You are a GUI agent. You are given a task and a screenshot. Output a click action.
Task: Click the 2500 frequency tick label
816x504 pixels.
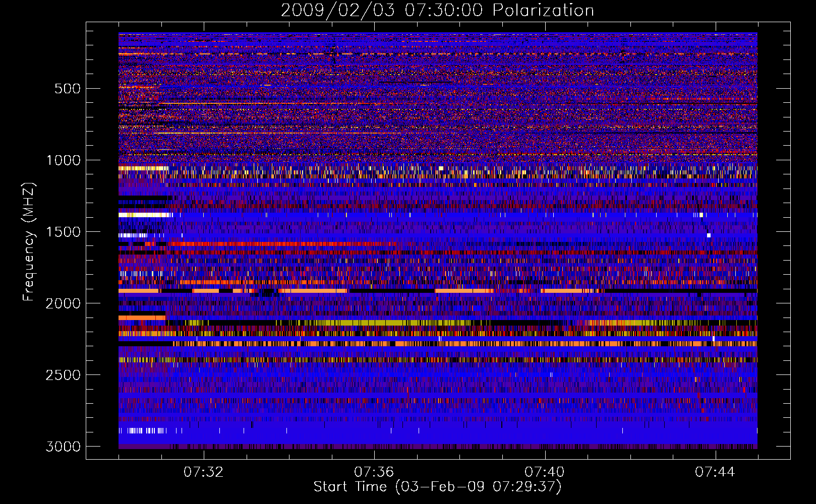[63, 375]
